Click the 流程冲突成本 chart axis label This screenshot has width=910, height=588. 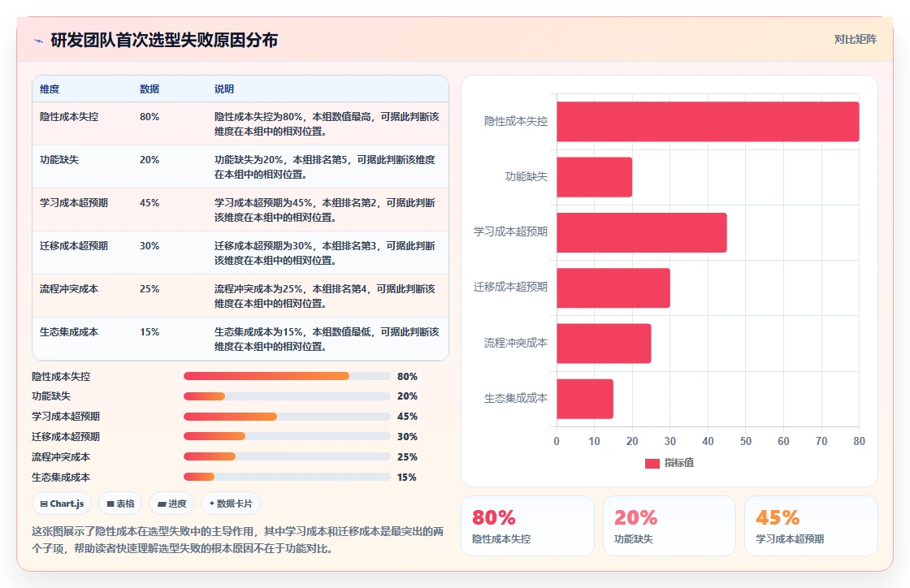point(516,343)
